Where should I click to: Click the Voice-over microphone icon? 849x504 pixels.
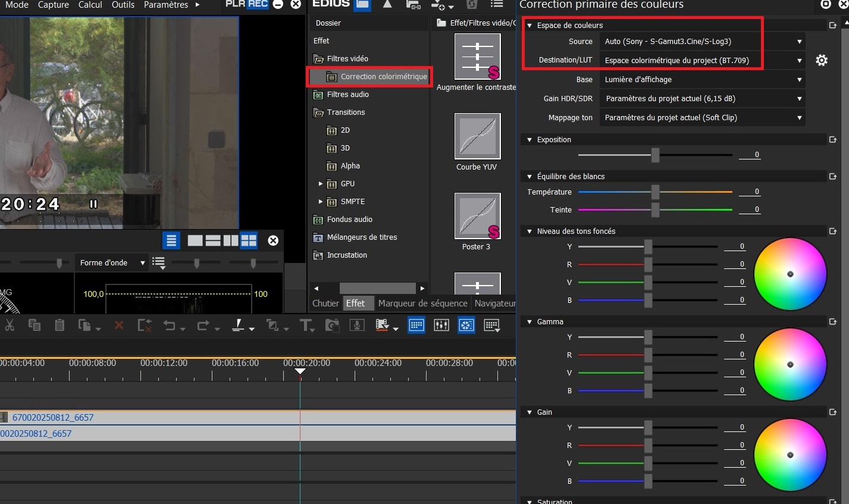pyautogui.click(x=356, y=325)
